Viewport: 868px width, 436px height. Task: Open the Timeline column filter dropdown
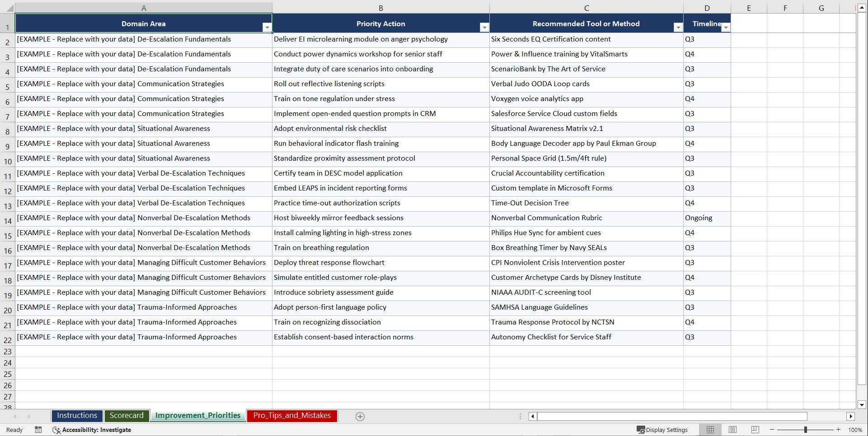coord(726,28)
